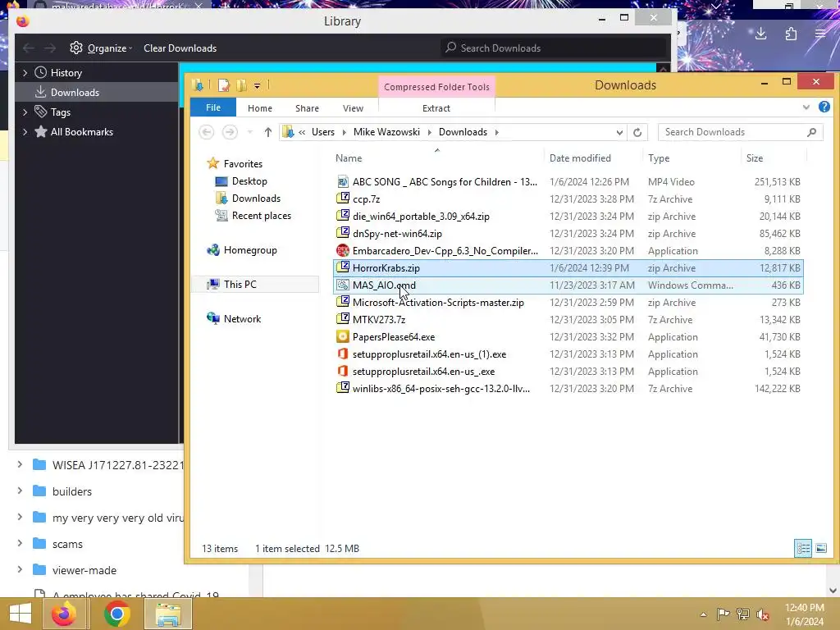The height and width of the screenshot is (630, 840).
Task: Select MAS_AIO.cmd file
Action: click(x=568, y=285)
